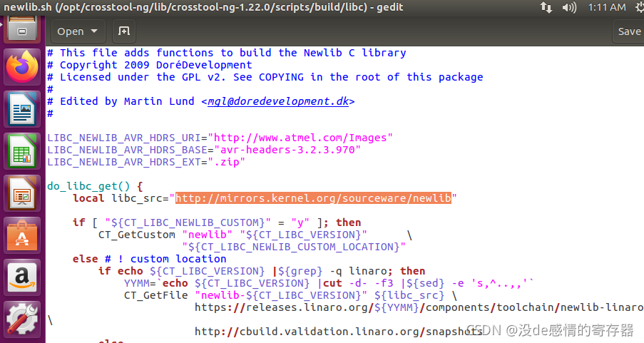Click the "else # ! custom location" line

point(150,259)
